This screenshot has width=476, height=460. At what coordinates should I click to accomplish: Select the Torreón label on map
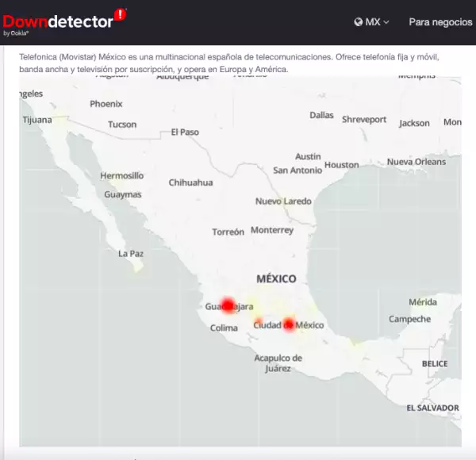pos(228,232)
